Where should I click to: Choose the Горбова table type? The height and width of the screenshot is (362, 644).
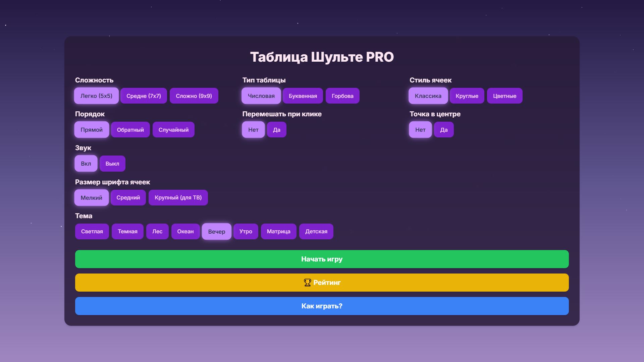tap(342, 96)
